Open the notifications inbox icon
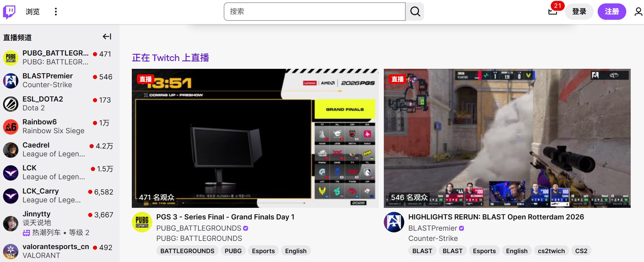Viewport: 644px width, 262px height. [x=552, y=12]
